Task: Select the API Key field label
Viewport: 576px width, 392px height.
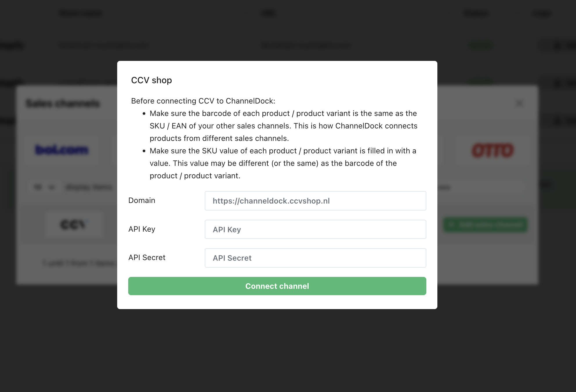Action: click(142, 229)
